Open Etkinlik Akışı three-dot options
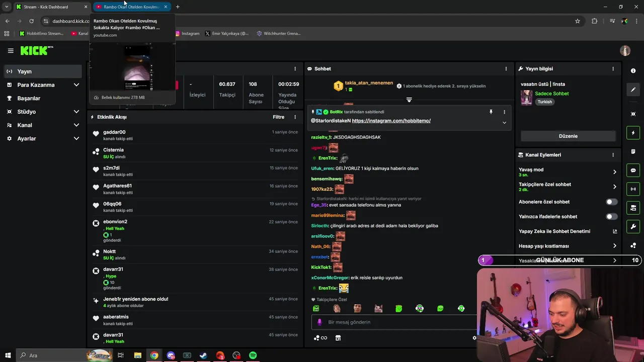Image resolution: width=644 pixels, height=362 pixels. coord(295,117)
